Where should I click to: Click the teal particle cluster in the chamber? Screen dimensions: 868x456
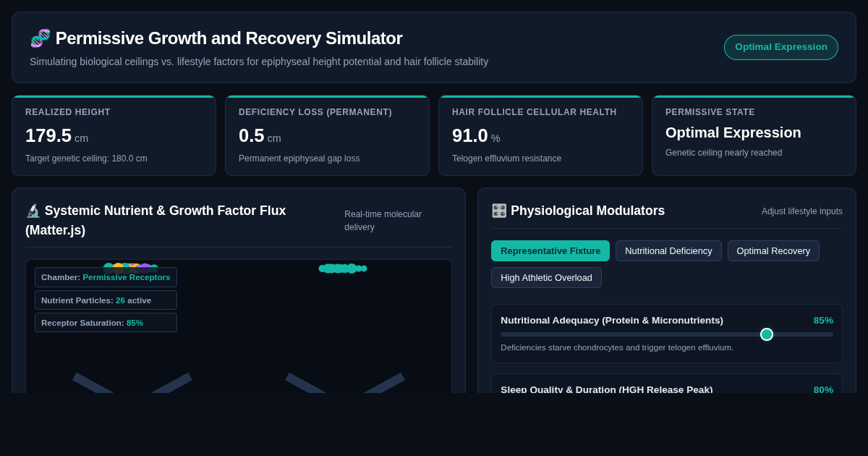click(343, 269)
